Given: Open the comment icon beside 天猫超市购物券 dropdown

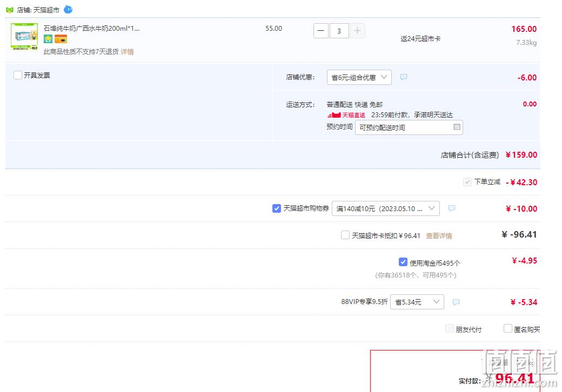Looking at the screenshot, I should coord(452,208).
